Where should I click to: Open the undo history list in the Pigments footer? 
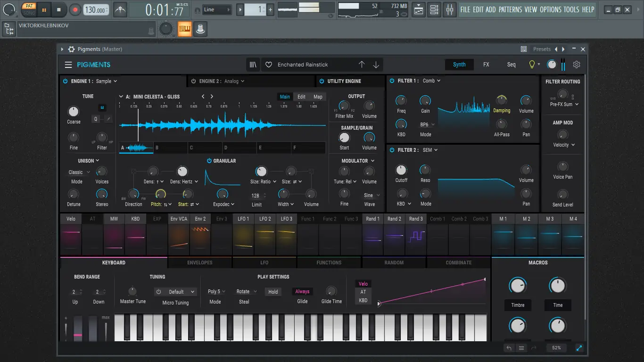tap(521, 348)
